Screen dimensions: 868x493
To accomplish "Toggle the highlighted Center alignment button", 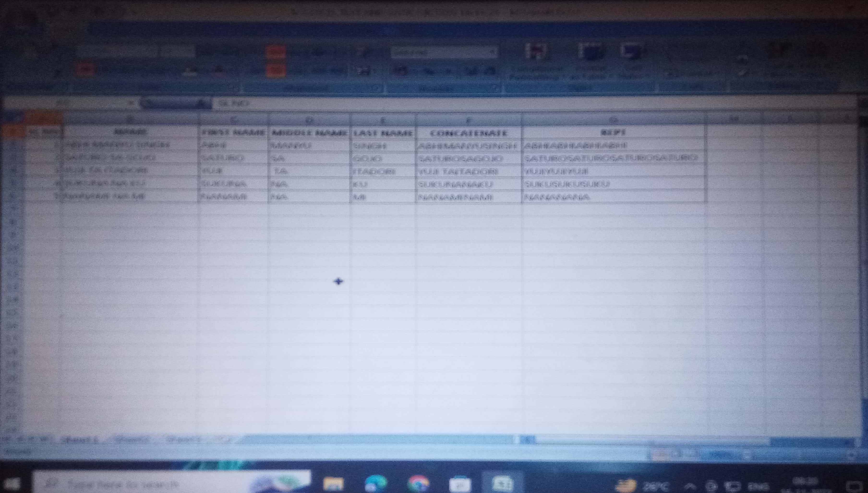I will click(276, 71).
